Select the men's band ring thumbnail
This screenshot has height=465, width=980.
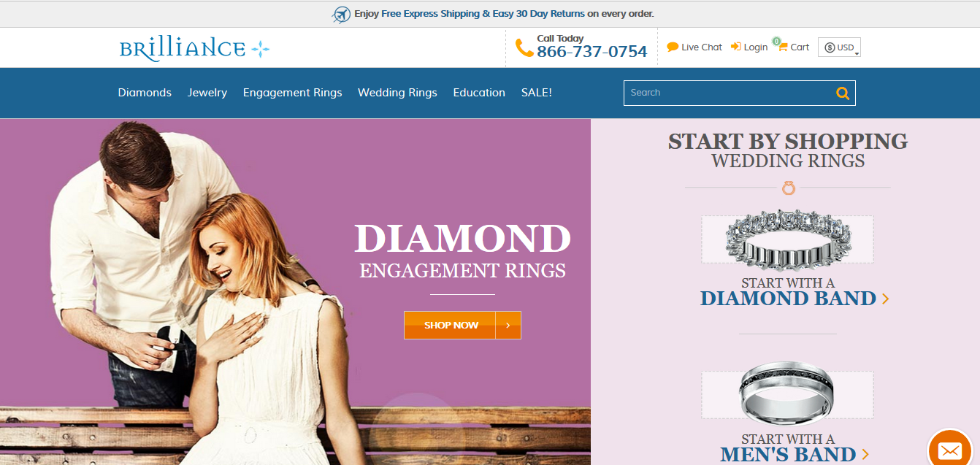pyautogui.click(x=787, y=394)
